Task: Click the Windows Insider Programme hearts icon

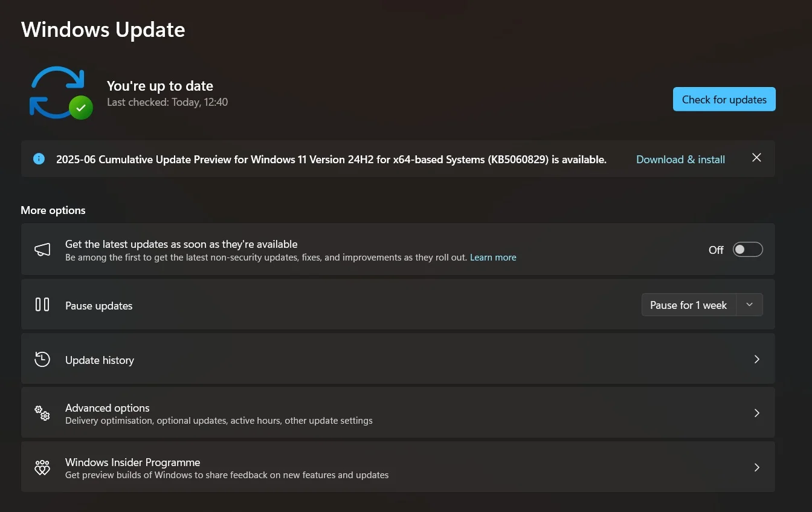Action: [x=42, y=468]
